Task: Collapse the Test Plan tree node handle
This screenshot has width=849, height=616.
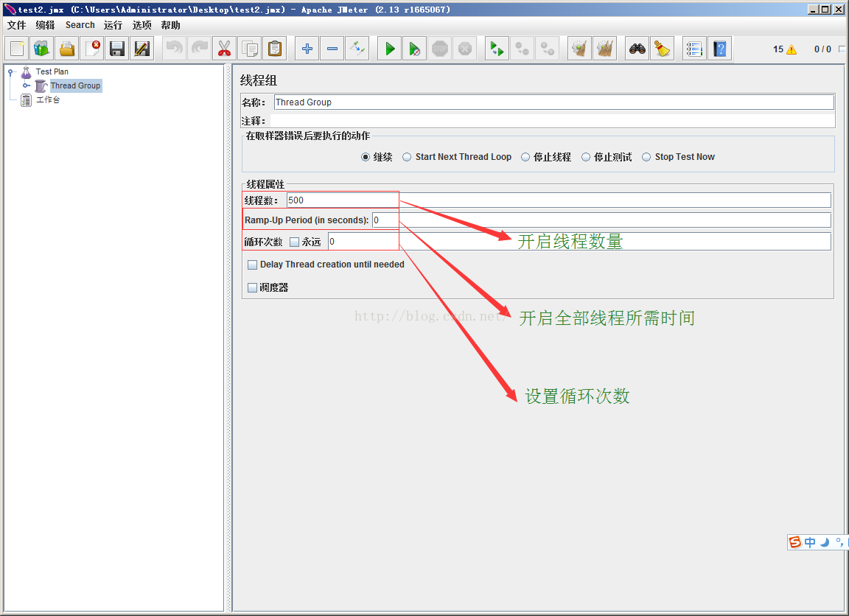Action: [10, 72]
